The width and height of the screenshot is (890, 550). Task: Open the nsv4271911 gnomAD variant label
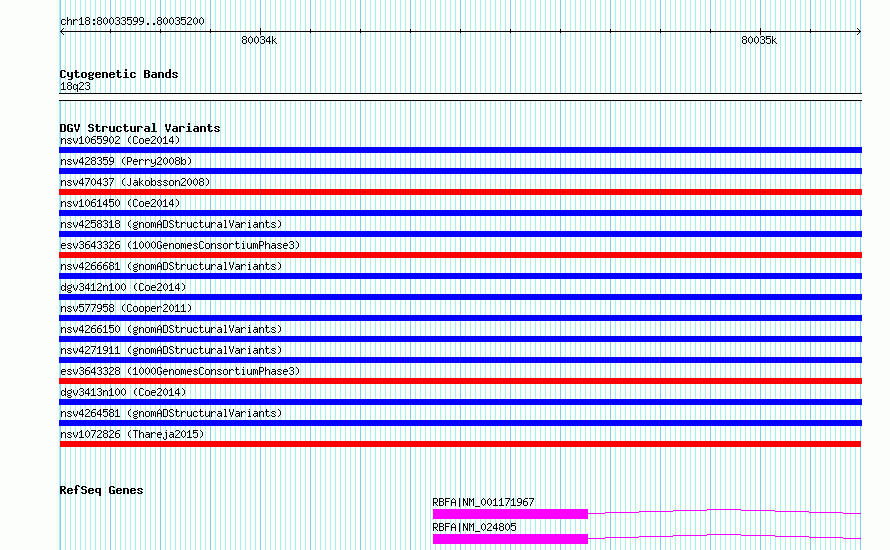(171, 350)
